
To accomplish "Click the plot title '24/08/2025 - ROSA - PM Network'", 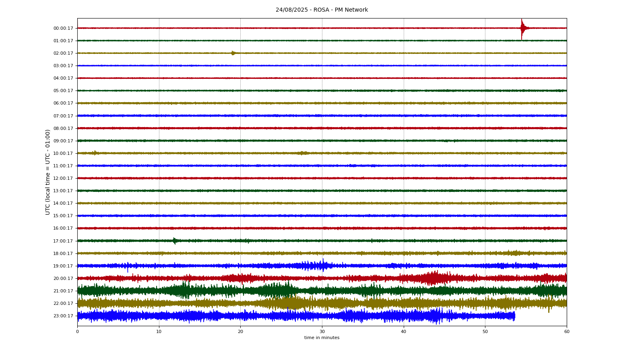I will pos(322,10).
